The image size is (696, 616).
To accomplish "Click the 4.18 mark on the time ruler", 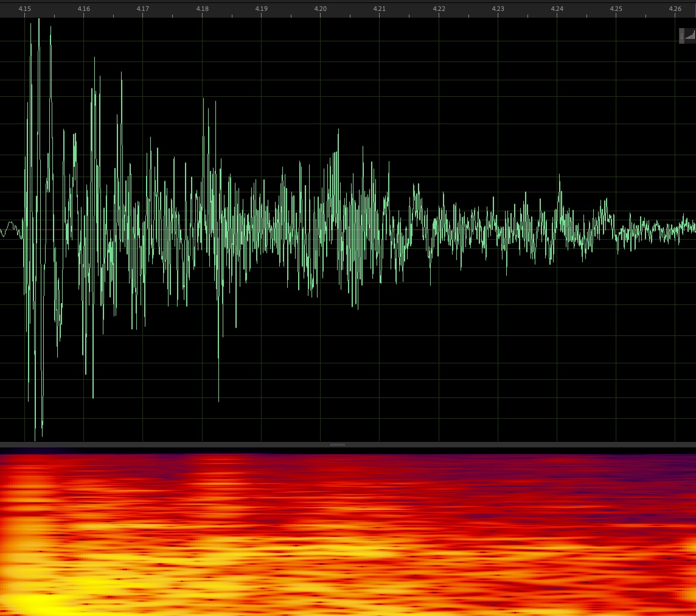I will coord(202,9).
